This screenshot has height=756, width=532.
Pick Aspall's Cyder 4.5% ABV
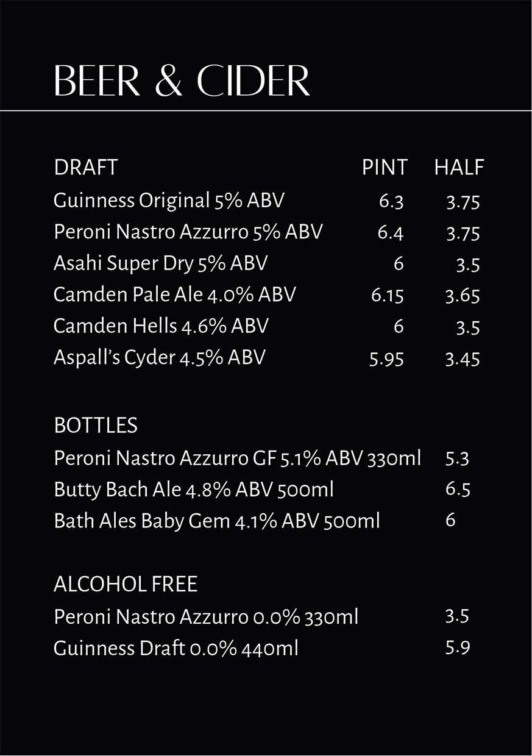(159, 357)
